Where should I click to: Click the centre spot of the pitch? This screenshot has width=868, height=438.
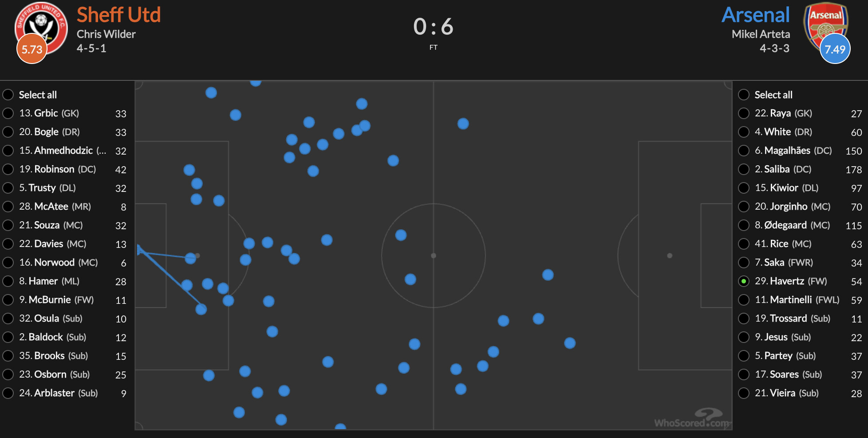pos(434,255)
